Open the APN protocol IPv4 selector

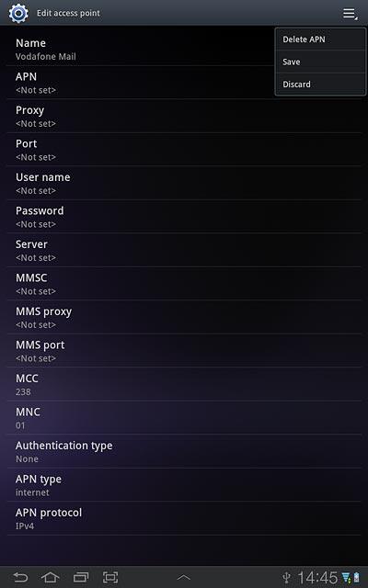(184, 518)
